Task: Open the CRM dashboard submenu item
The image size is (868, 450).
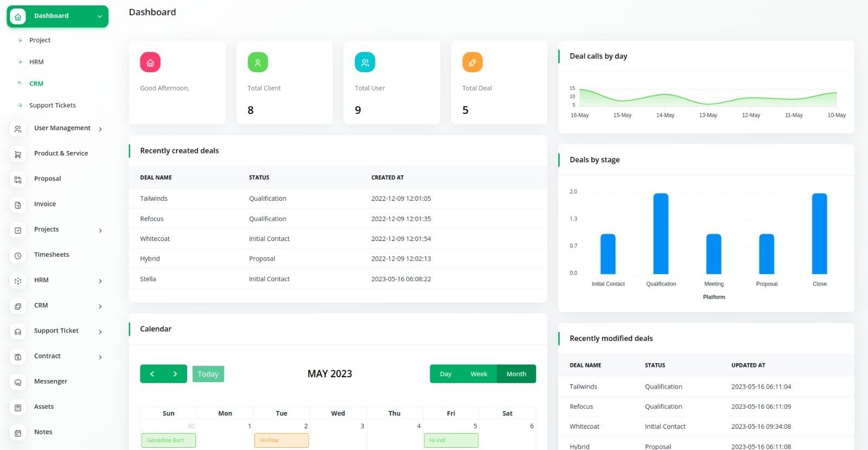Action: (x=36, y=84)
